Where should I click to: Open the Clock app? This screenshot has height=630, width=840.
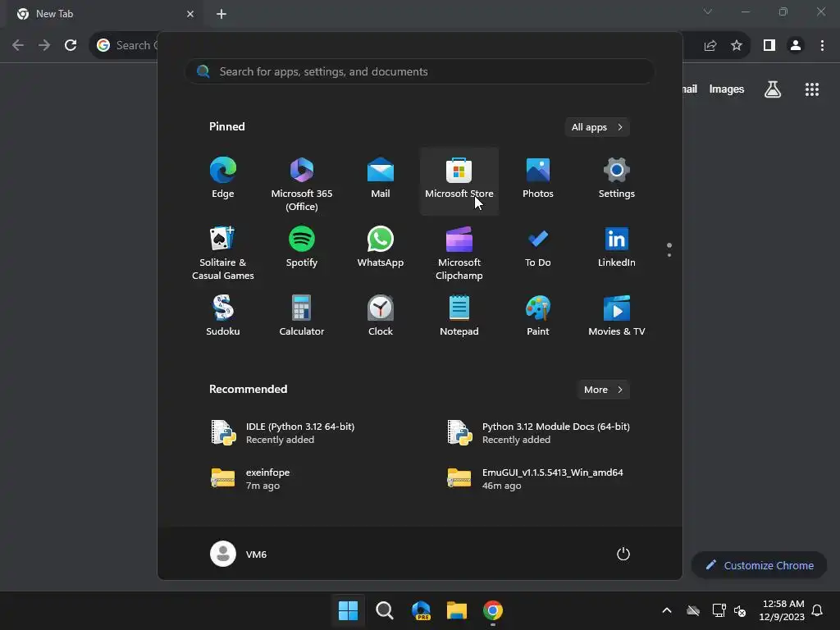coord(381,316)
